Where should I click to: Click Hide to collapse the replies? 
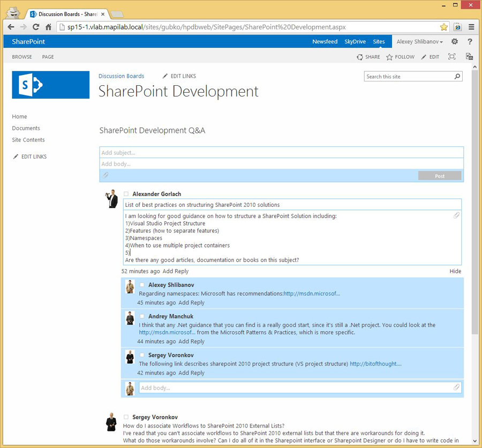455,271
